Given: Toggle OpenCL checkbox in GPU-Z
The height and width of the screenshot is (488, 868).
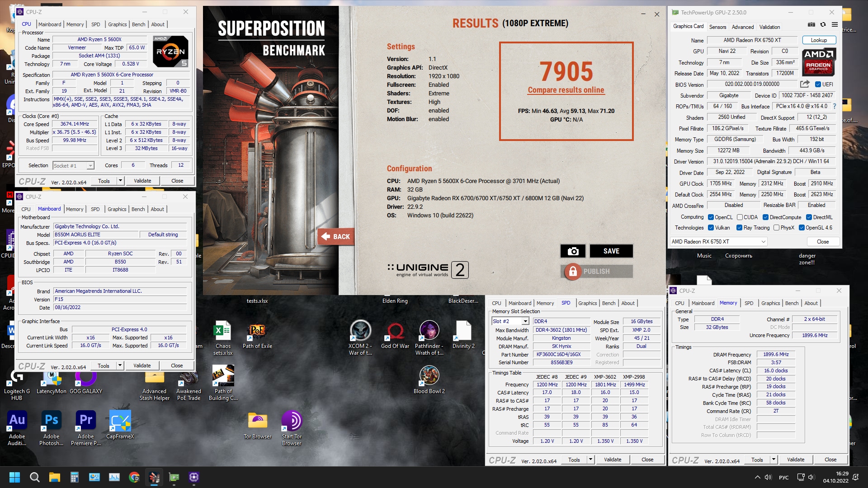Looking at the screenshot, I should click(x=711, y=217).
